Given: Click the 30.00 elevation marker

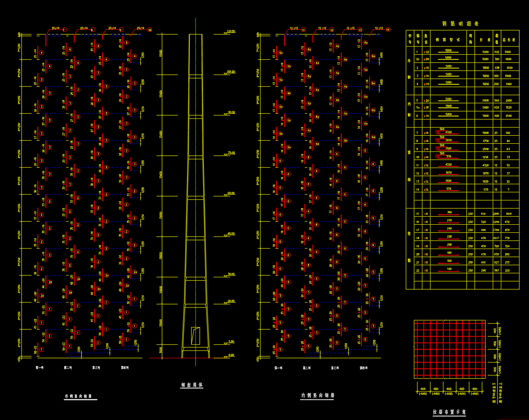Looking at the screenshot, I should pos(231,274).
